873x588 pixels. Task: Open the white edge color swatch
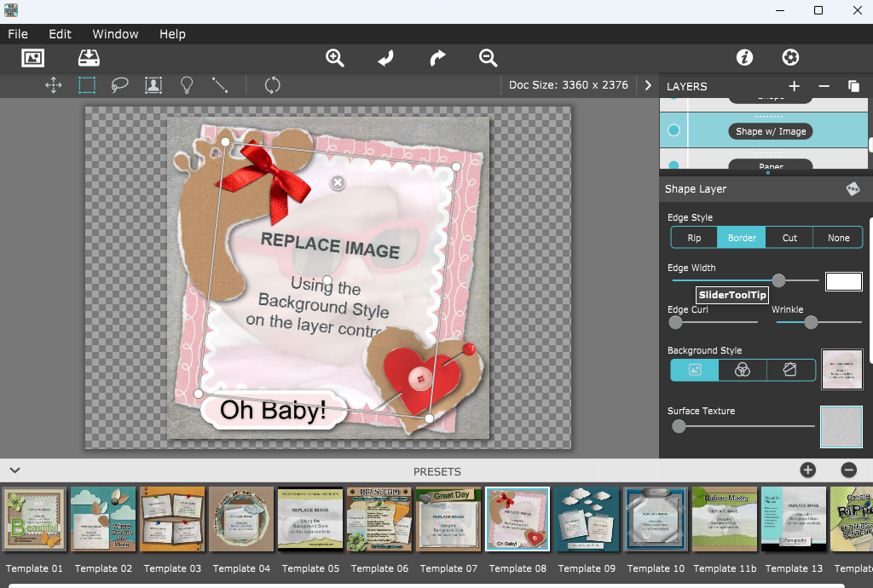(x=843, y=281)
